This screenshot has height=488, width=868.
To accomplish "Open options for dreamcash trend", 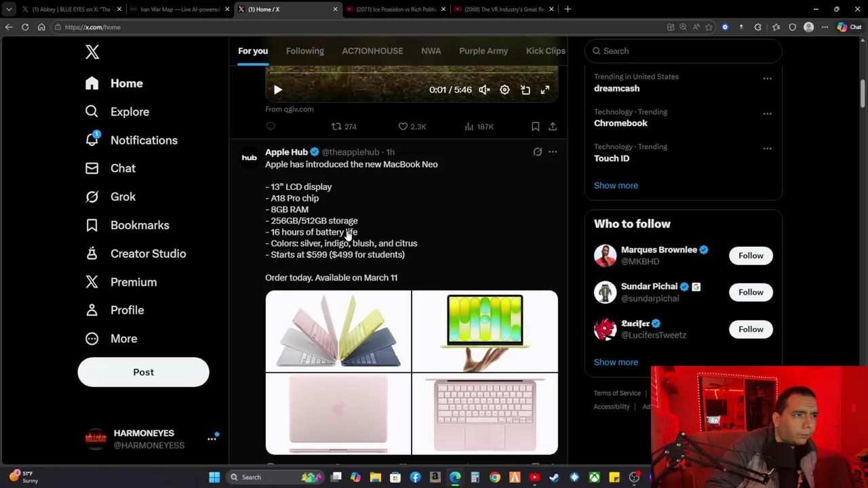I will coord(767,79).
